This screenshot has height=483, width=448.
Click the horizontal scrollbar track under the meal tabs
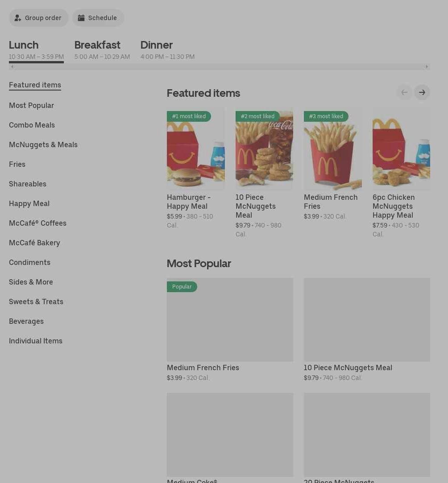220,66
